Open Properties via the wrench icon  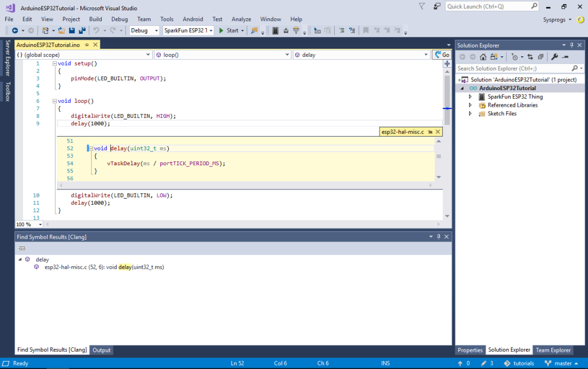click(555, 57)
